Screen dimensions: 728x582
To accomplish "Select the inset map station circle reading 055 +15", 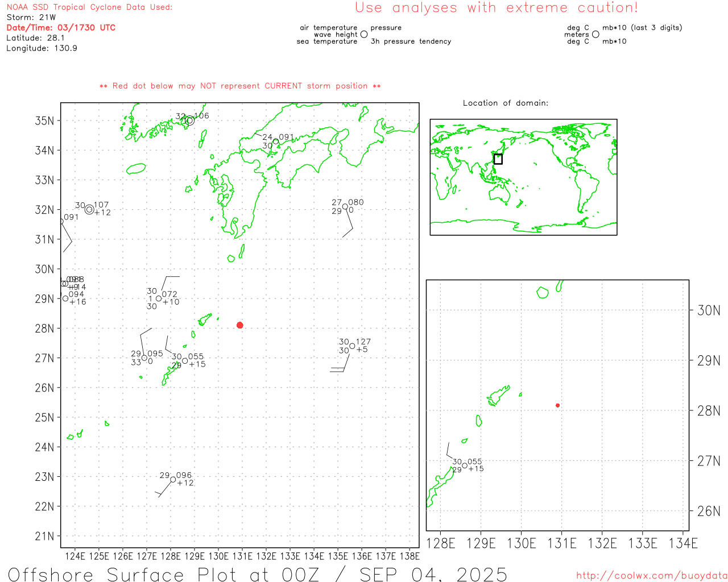I will click(465, 465).
